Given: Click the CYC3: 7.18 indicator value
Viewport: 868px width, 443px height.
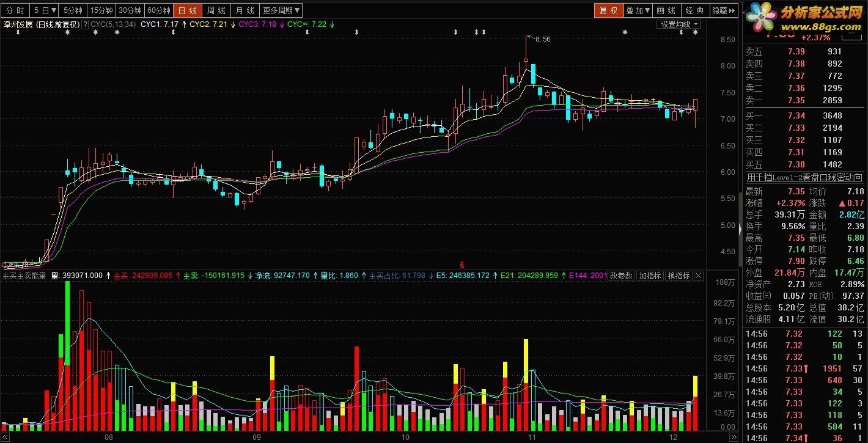Looking at the screenshot, I should pos(257,24).
